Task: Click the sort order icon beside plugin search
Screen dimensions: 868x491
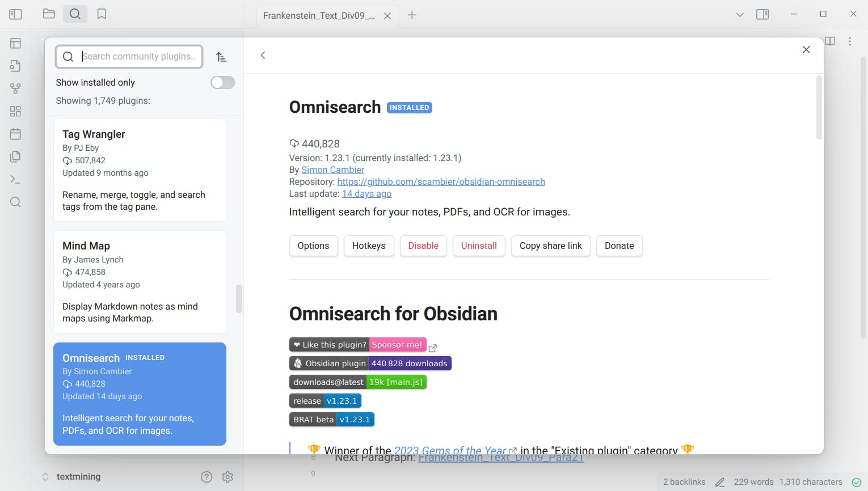Action: pyautogui.click(x=221, y=57)
